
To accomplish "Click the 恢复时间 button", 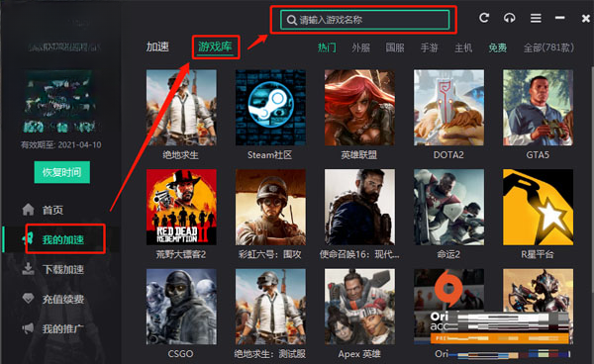I will pyautogui.click(x=61, y=172).
